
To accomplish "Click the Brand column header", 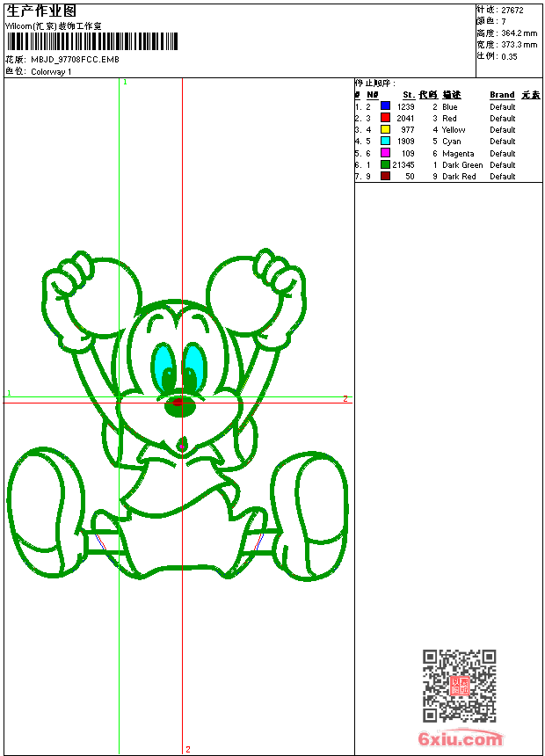I will point(502,95).
